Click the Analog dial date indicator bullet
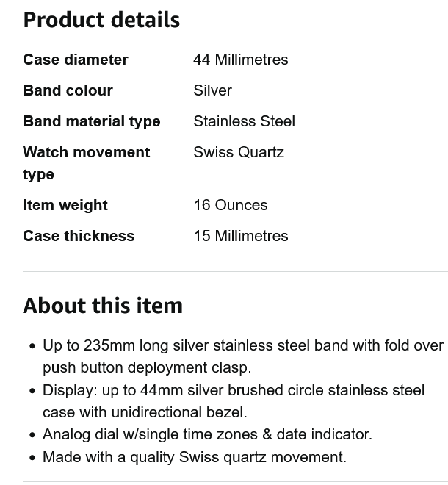The image size is (448, 485). [x=207, y=434]
